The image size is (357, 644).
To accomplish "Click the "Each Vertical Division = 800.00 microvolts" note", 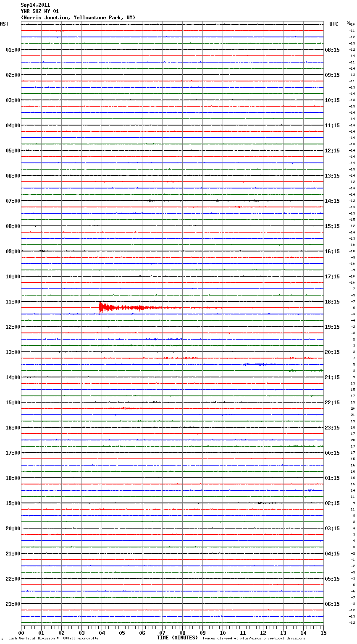I will click(54, 639).
